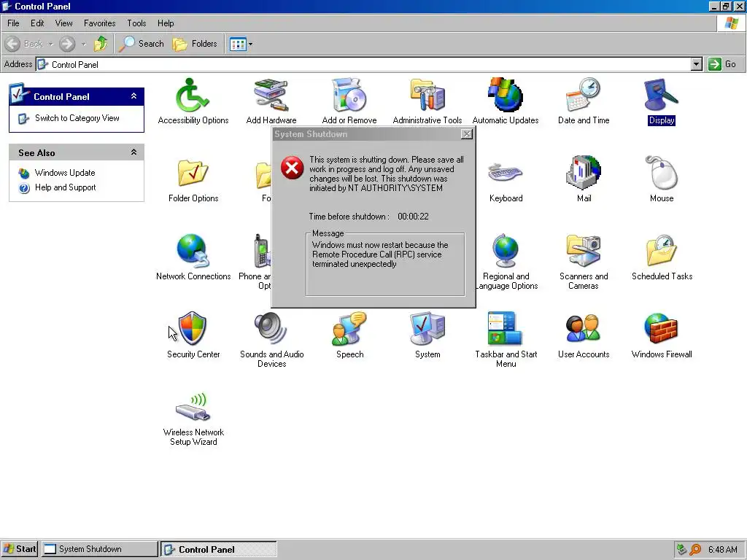
Task: Close the System Shutdown dialog
Action: click(x=467, y=134)
